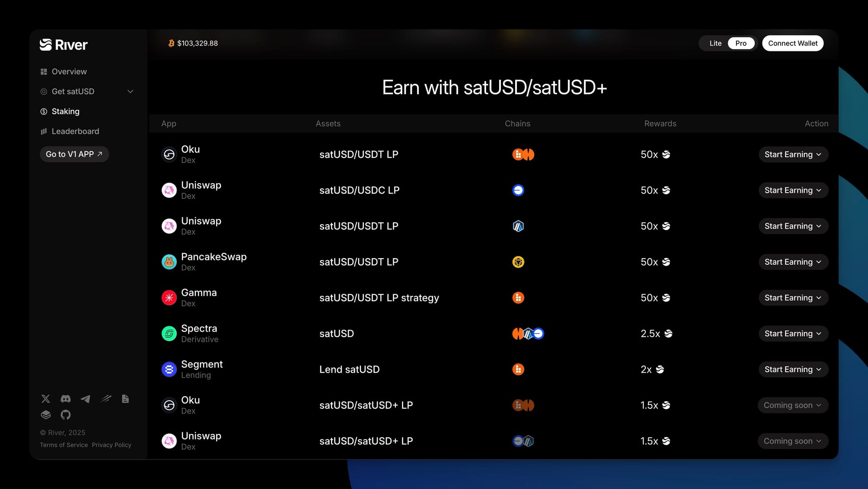
Task: Expand the Get satUSD submenu chevron
Action: pyautogui.click(x=130, y=92)
